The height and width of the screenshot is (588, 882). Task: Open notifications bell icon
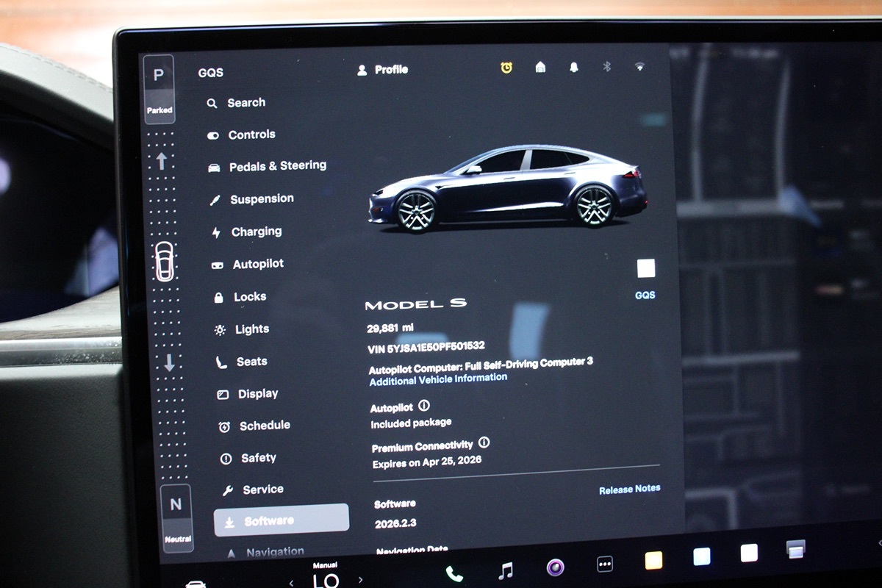pos(574,67)
